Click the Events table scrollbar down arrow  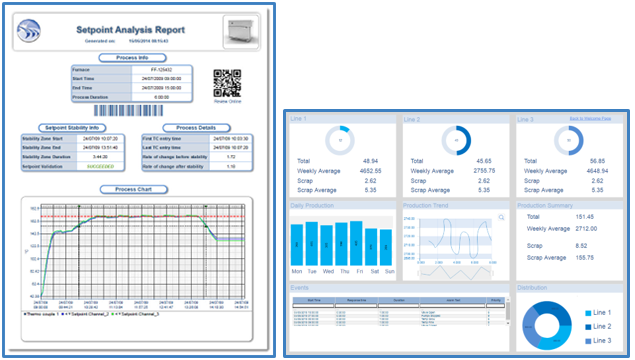[x=508, y=323]
